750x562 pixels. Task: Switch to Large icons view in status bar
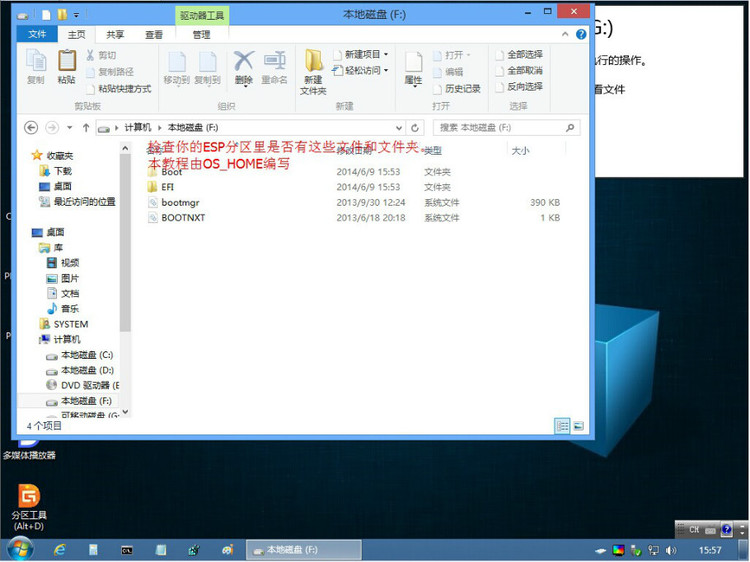tap(578, 426)
